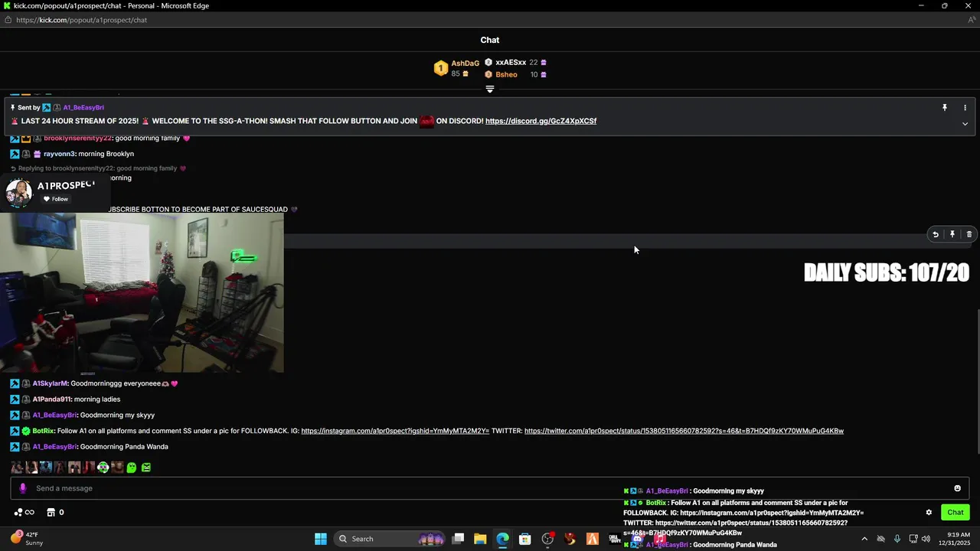This screenshot has height=551, width=980.
Task: Open chat settings gear icon
Action: (929, 513)
